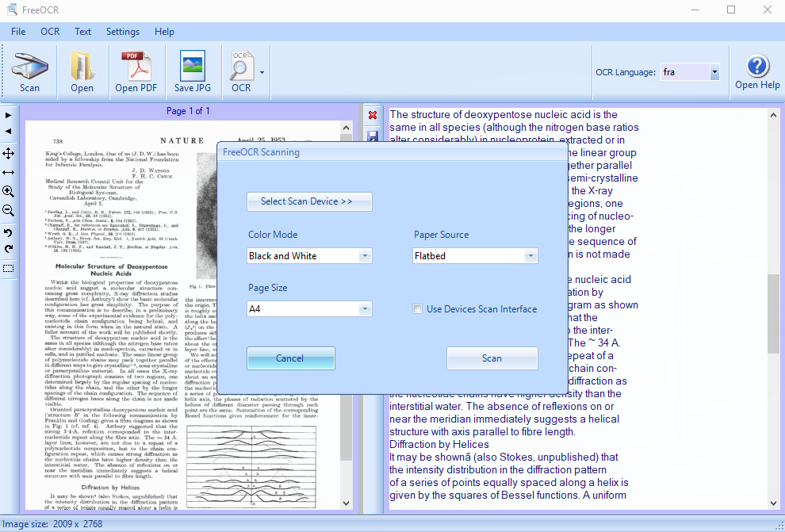Open the Help menu
Screen dimensions: 785x532
click(x=164, y=32)
